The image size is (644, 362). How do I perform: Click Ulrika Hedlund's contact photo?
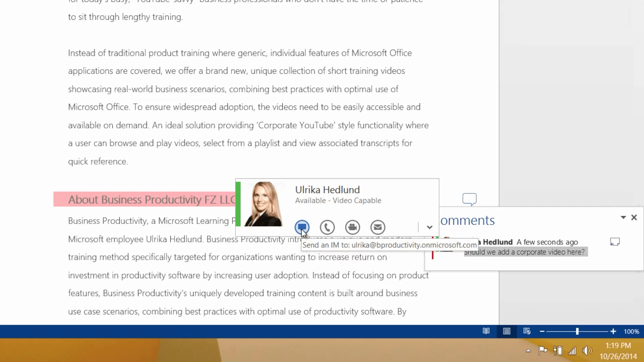pyautogui.click(x=263, y=204)
